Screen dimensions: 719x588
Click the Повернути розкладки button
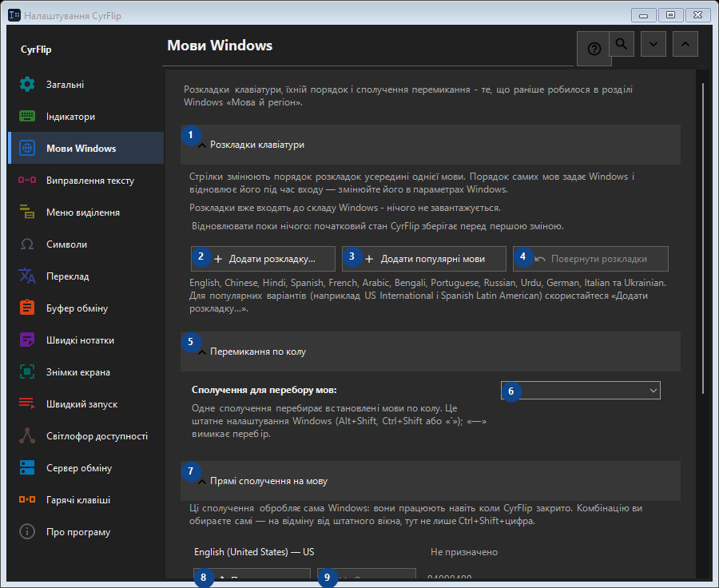(x=590, y=259)
